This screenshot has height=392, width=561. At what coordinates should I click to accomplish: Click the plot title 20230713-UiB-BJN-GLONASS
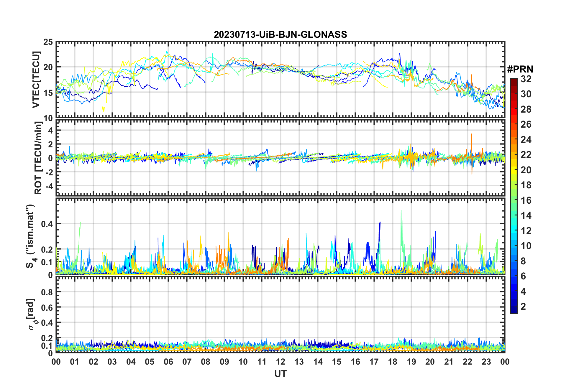pyautogui.click(x=280, y=34)
